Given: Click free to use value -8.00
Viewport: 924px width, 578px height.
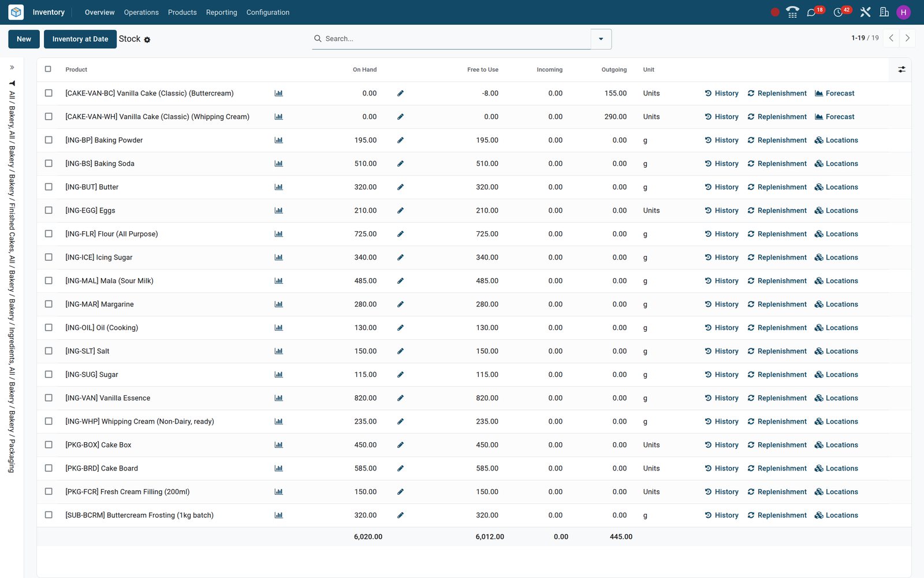Looking at the screenshot, I should 490,93.
